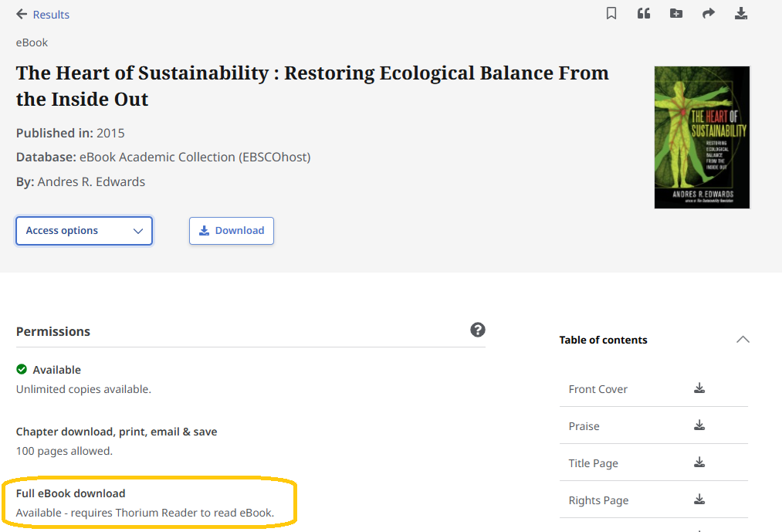Image resolution: width=782 pixels, height=532 pixels.
Task: Select the Praise entry in contents
Action: [x=583, y=425]
